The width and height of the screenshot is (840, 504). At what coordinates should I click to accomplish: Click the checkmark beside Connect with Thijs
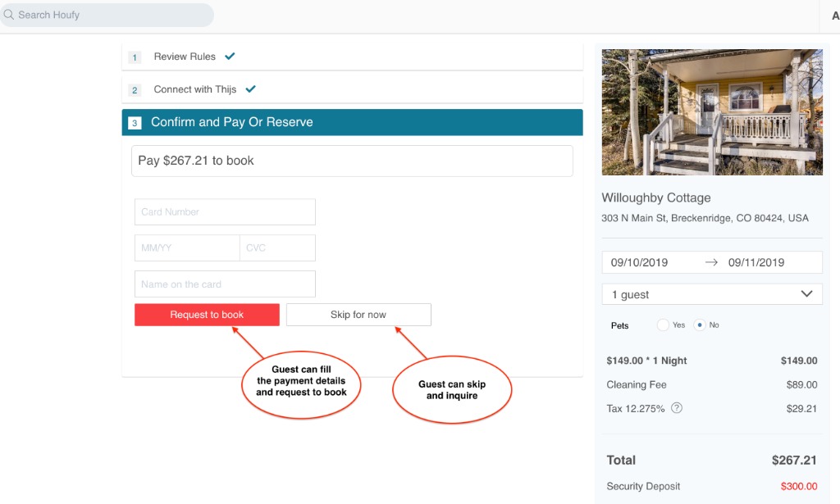coord(249,89)
